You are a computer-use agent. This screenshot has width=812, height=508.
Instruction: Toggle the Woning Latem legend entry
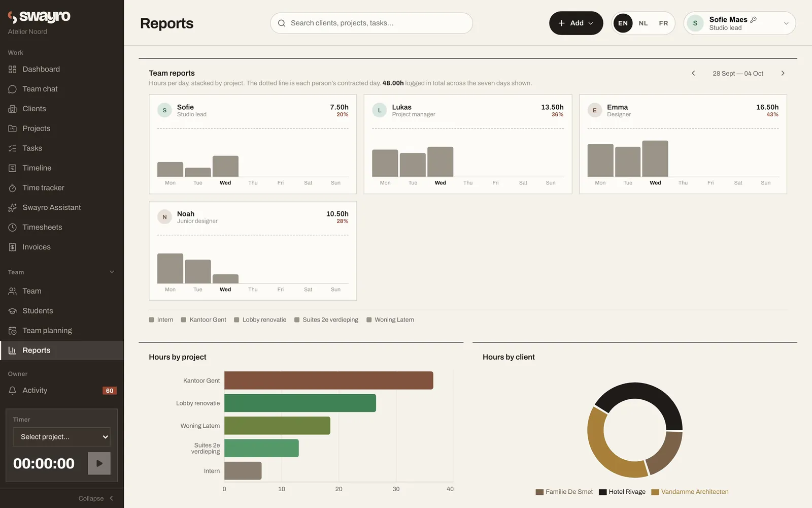[390, 320]
